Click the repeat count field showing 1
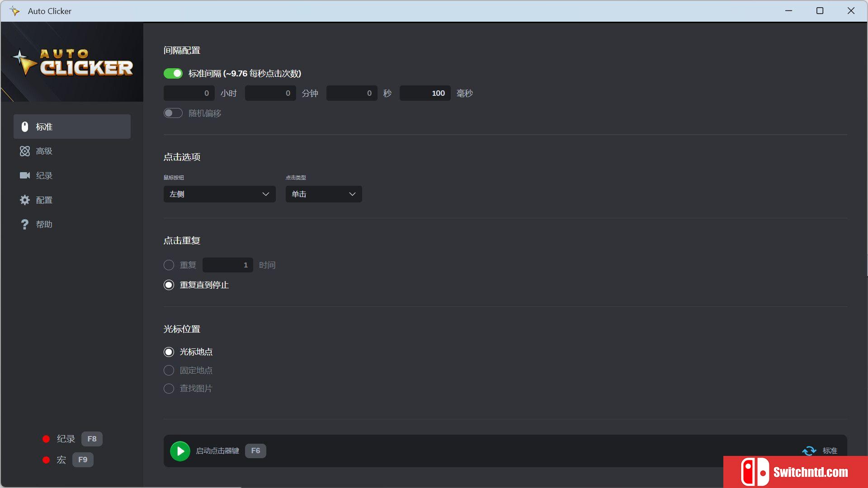868x488 pixels. [228, 265]
